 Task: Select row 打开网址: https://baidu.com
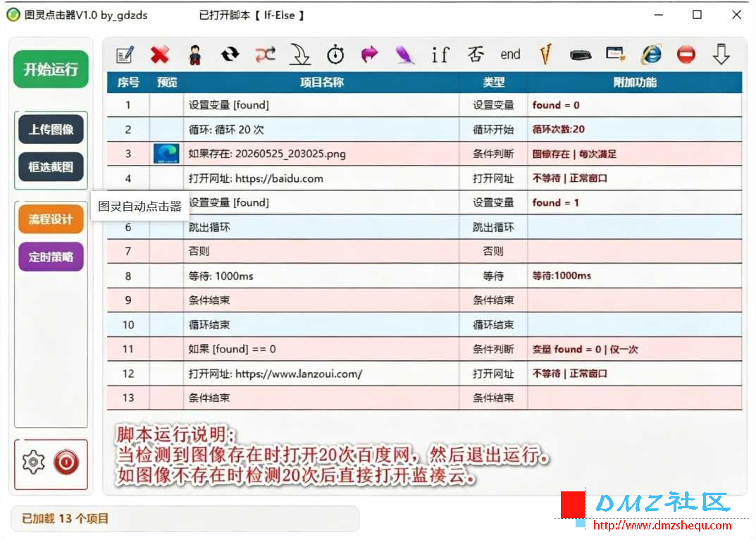click(x=424, y=178)
